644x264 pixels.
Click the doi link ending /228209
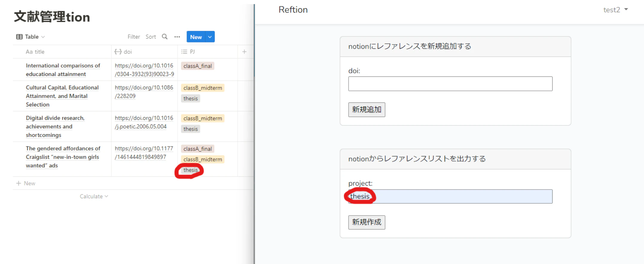pyautogui.click(x=144, y=92)
